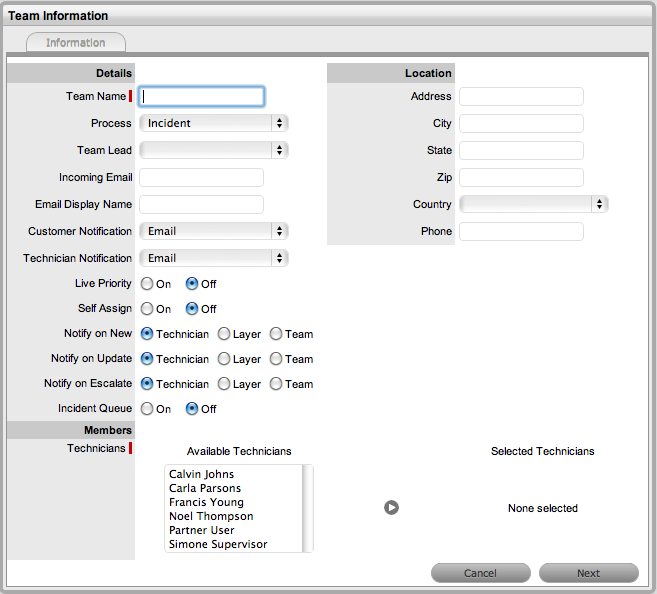
Task: Open the Country dropdown
Action: (533, 204)
